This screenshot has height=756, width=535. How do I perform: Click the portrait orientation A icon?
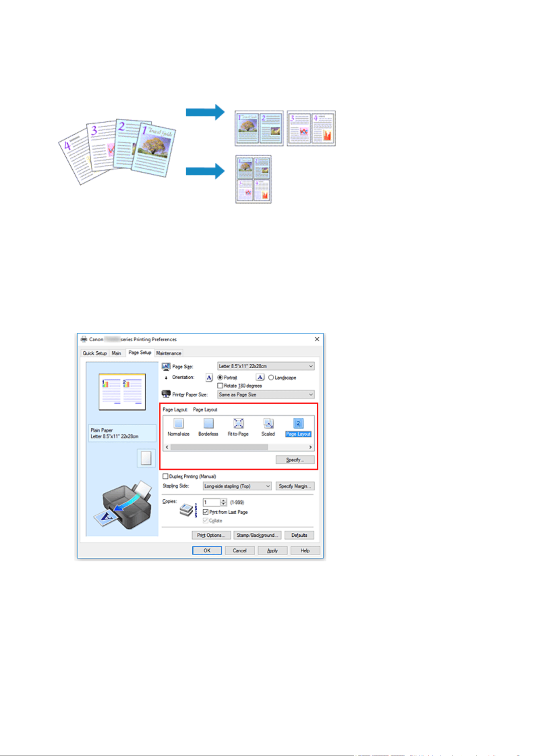point(209,378)
